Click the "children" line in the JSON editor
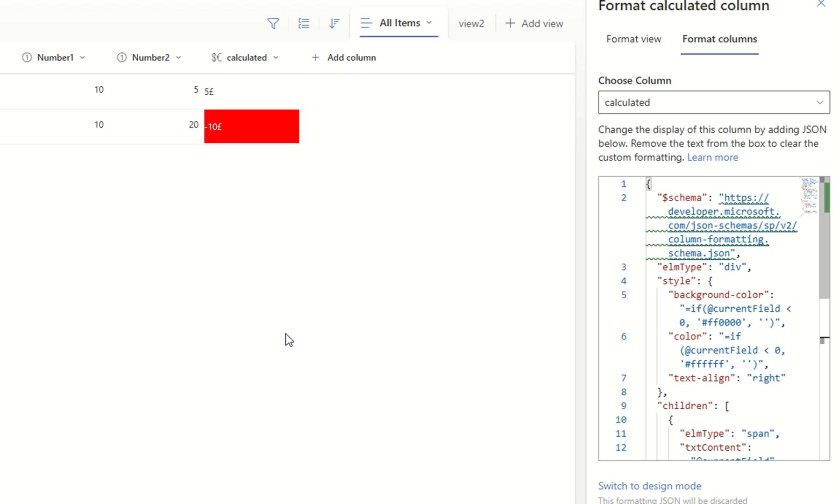Screen dimensions: 839x504 pyautogui.click(x=693, y=406)
